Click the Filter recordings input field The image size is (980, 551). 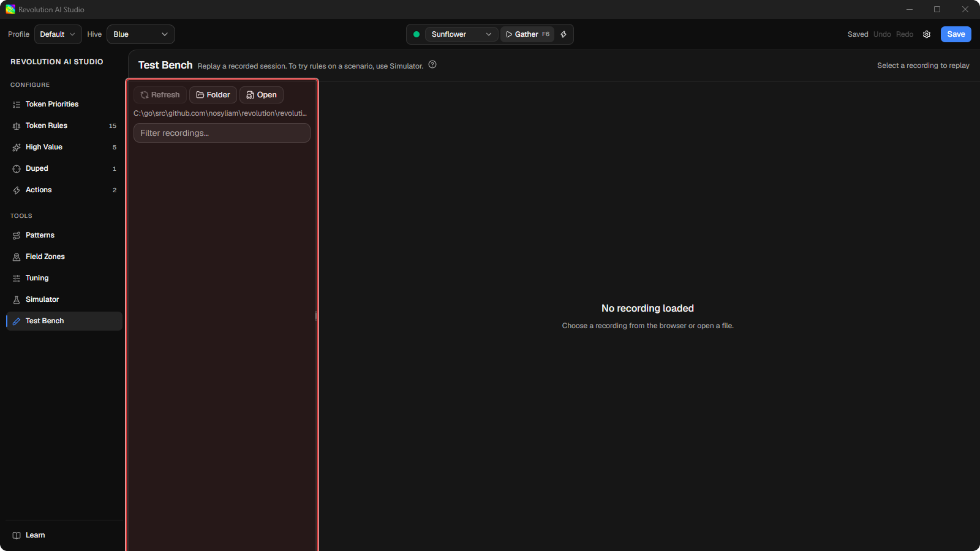pos(222,133)
